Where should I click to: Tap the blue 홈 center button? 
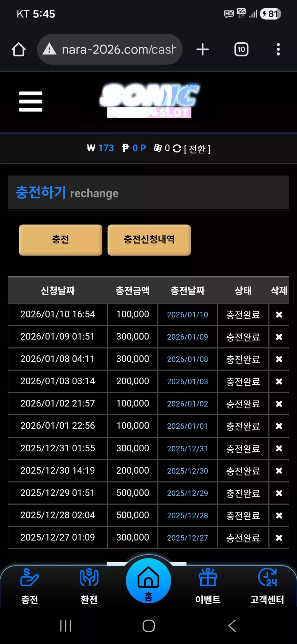click(x=148, y=580)
